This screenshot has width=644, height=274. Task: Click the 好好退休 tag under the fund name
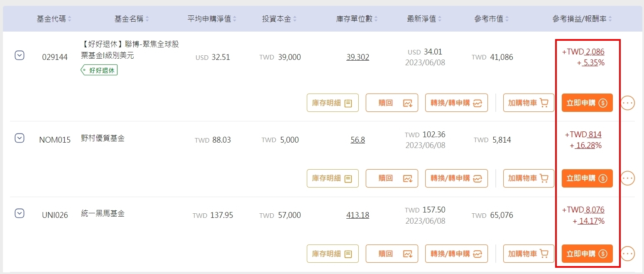click(99, 70)
